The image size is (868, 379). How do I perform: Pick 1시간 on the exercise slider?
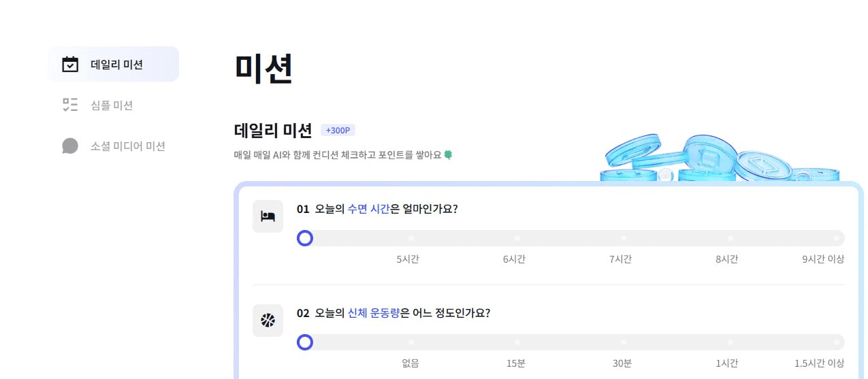pos(730,342)
